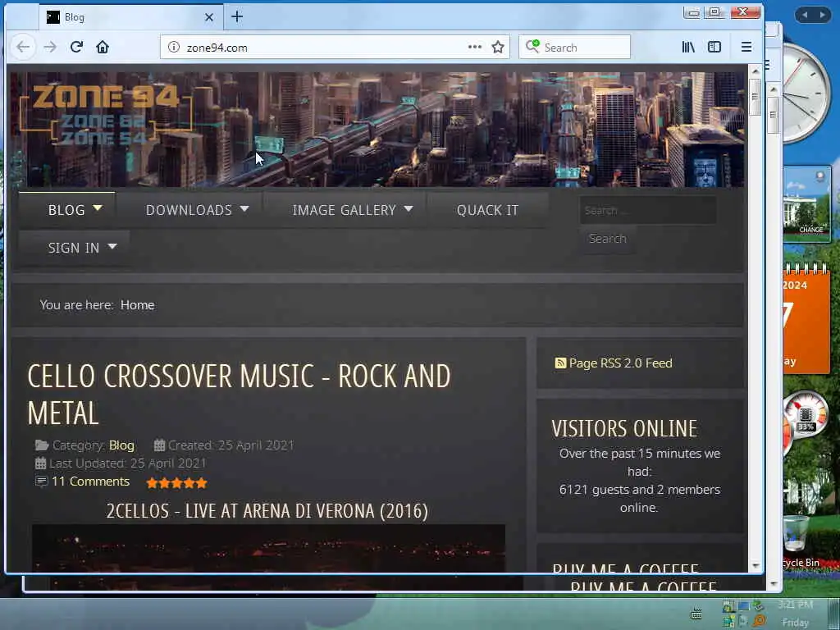Image resolution: width=840 pixels, height=630 pixels.
Task: Open the Firefox hamburger menu
Action: point(746,47)
